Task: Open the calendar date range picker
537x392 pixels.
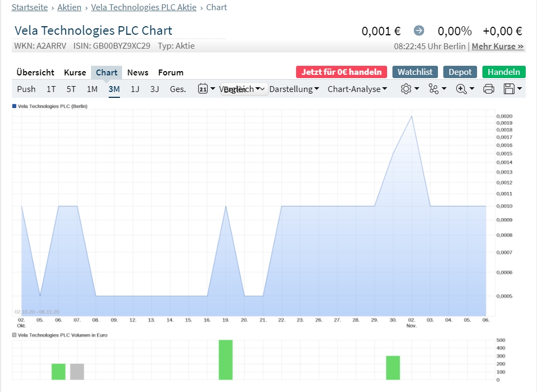Action: pos(206,89)
